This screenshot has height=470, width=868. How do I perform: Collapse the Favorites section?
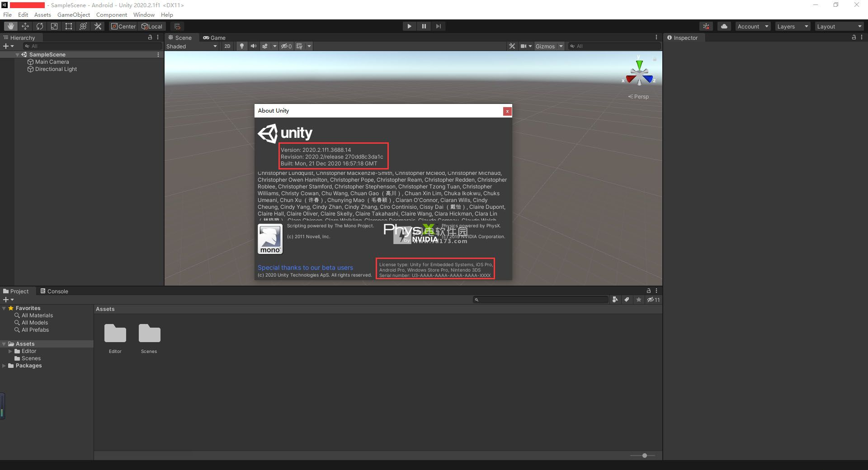click(4, 308)
